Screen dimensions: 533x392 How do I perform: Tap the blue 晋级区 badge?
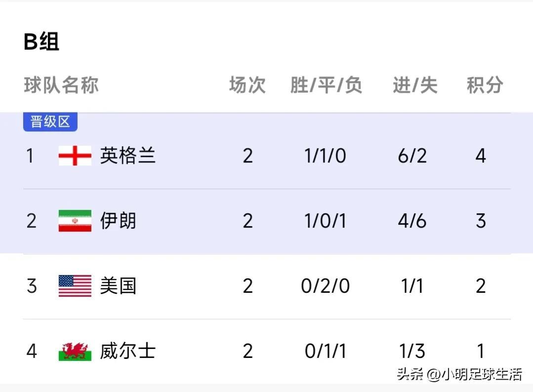[x=50, y=121]
